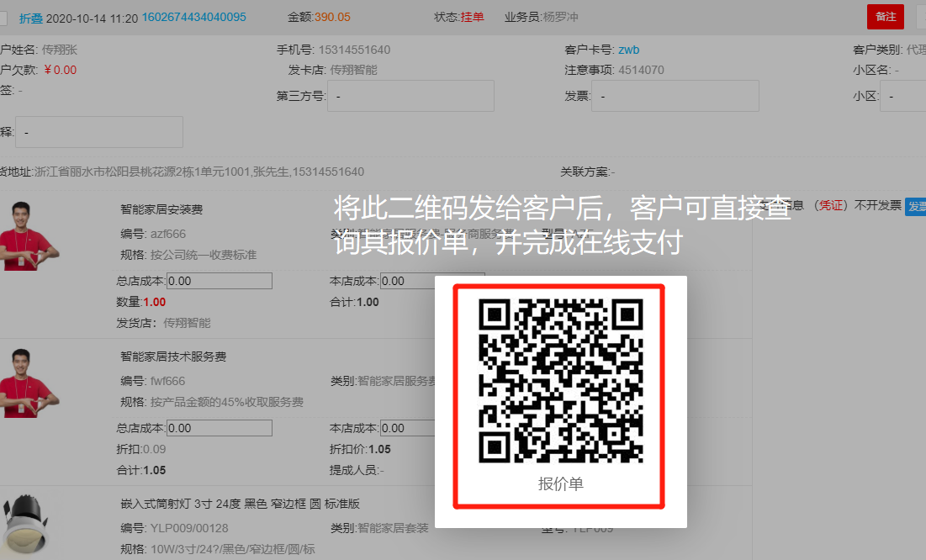Click 总店成本 field for 智能家居技术服务费
The image size is (926, 560).
click(x=220, y=428)
